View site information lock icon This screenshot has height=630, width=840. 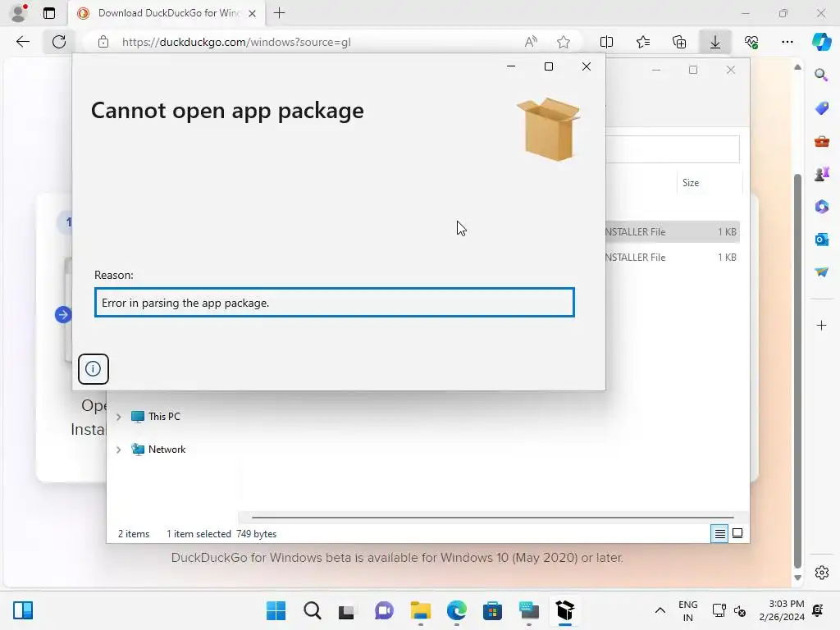click(103, 42)
